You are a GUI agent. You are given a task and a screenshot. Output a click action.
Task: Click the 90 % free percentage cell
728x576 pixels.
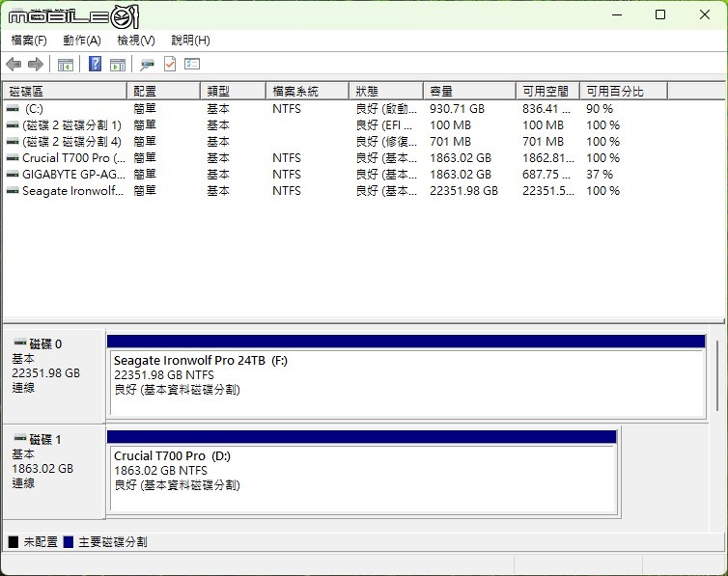(600, 109)
